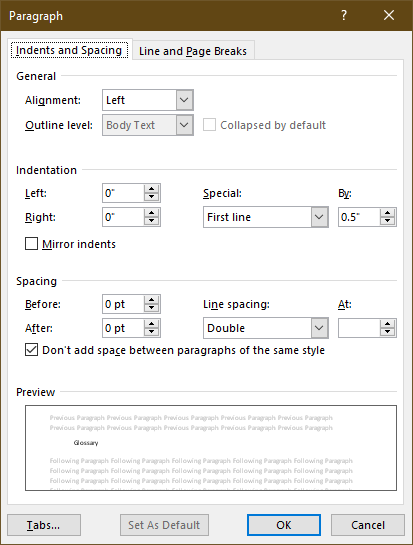Select the Indents and Spacing tab

(69, 50)
